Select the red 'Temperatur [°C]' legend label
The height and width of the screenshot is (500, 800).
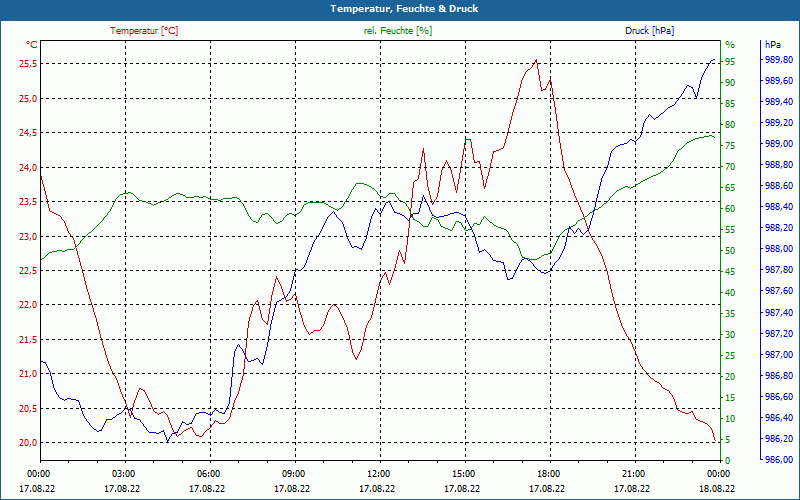(144, 31)
